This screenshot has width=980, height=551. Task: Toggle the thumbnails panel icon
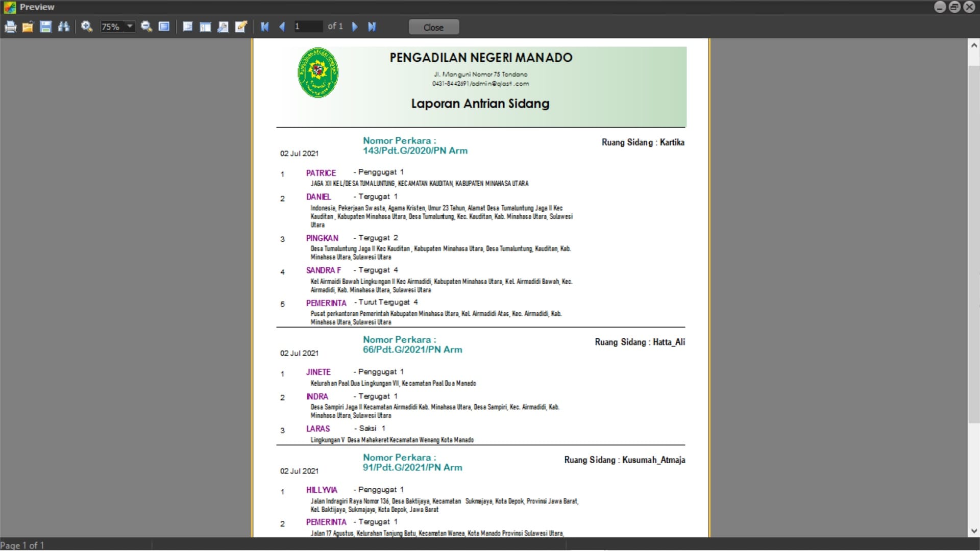[205, 27]
